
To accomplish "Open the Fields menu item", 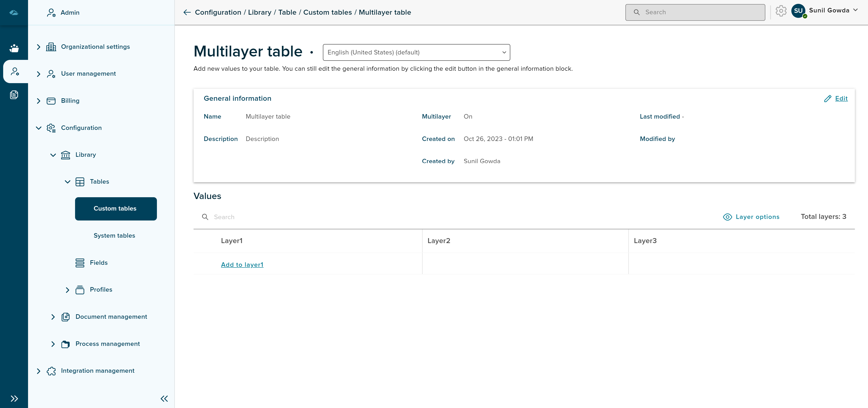I will click(x=98, y=263).
